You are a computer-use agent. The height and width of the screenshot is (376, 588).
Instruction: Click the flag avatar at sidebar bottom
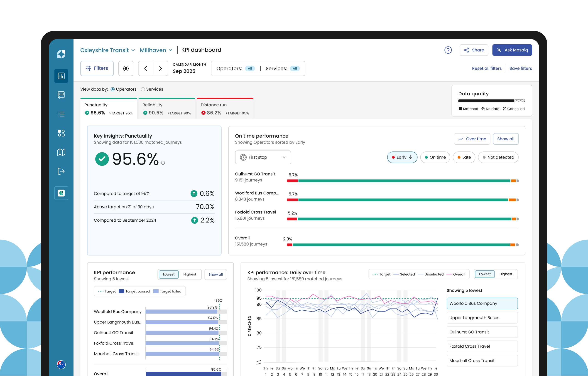(61, 364)
